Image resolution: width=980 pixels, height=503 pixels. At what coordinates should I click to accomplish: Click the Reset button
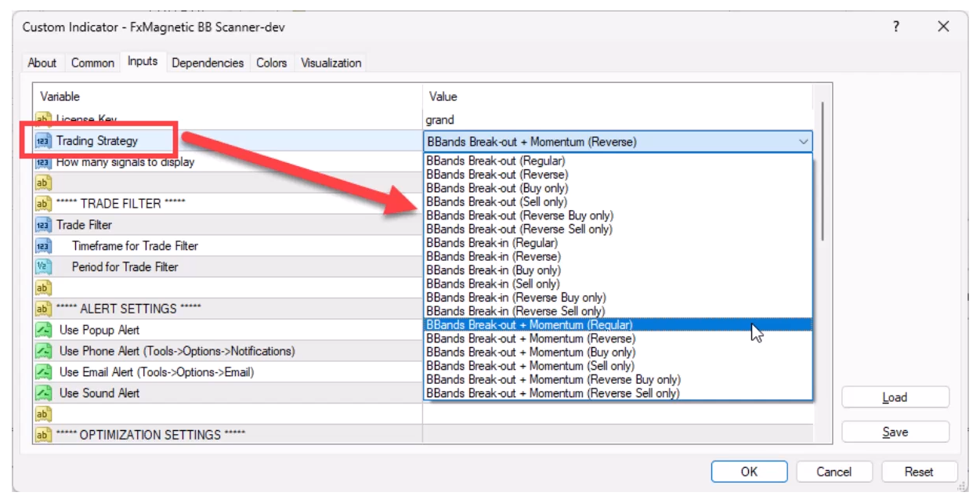pyautogui.click(x=918, y=472)
